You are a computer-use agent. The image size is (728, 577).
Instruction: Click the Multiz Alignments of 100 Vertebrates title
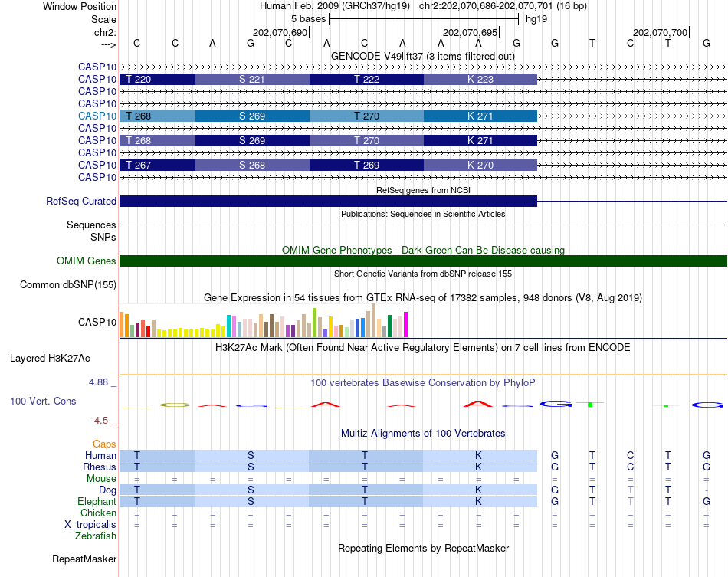pyautogui.click(x=423, y=434)
